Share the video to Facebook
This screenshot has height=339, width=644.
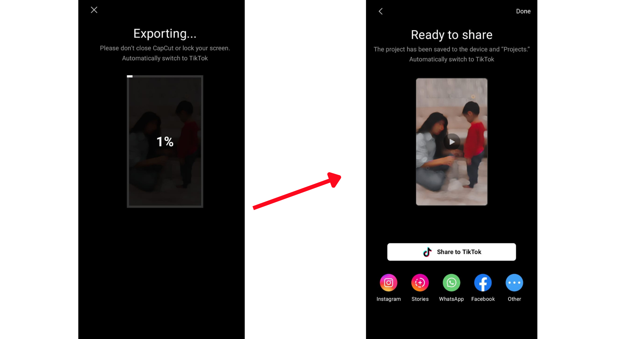(483, 282)
